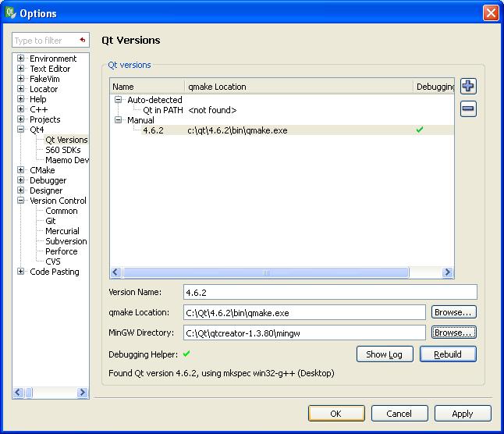The width and height of the screenshot is (504, 434).
Task: Click the Apply button
Action: [463, 414]
